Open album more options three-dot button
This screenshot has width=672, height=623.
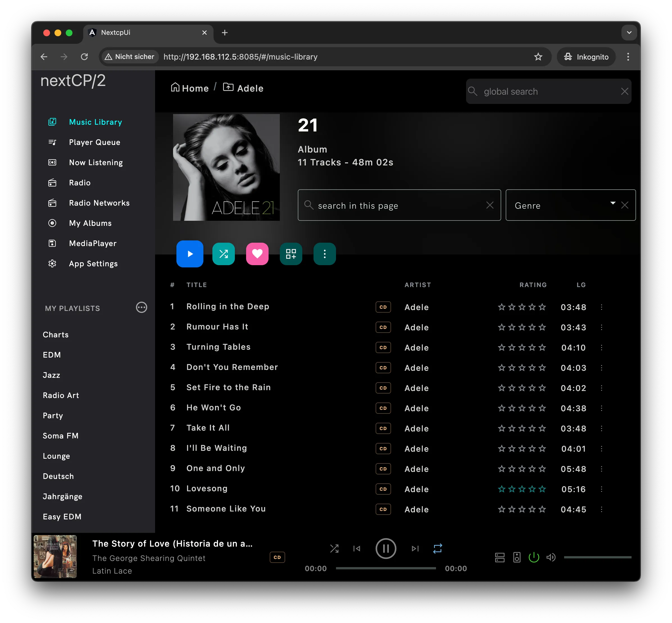pos(325,254)
